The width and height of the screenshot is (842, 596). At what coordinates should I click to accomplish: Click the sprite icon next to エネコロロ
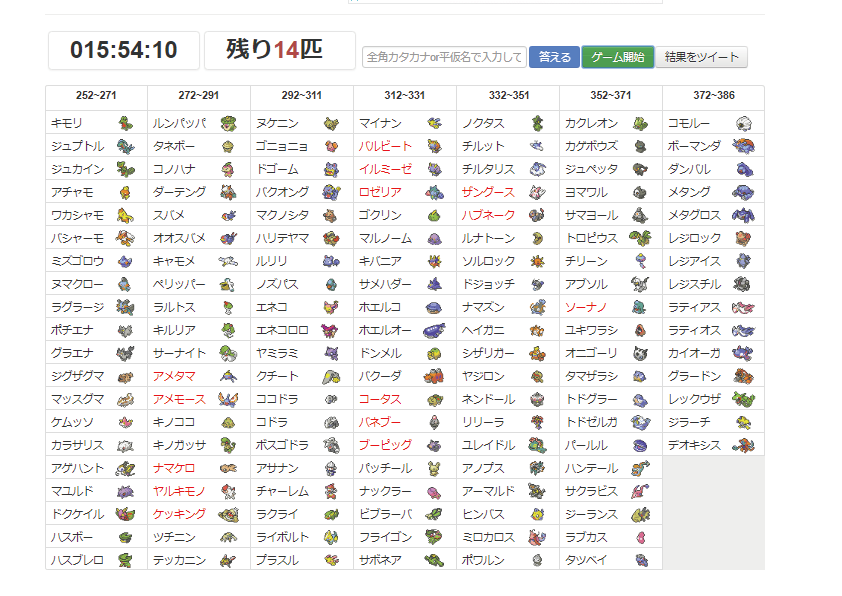tap(330, 330)
